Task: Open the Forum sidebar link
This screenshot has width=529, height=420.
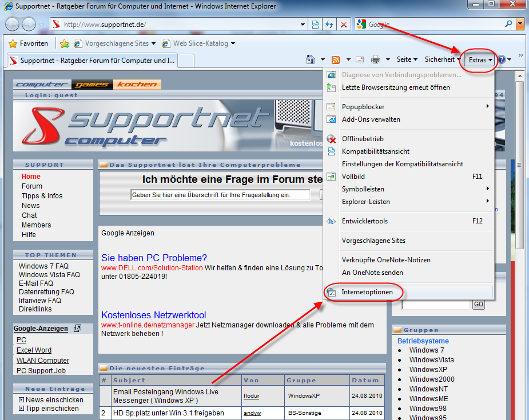Action: point(32,186)
